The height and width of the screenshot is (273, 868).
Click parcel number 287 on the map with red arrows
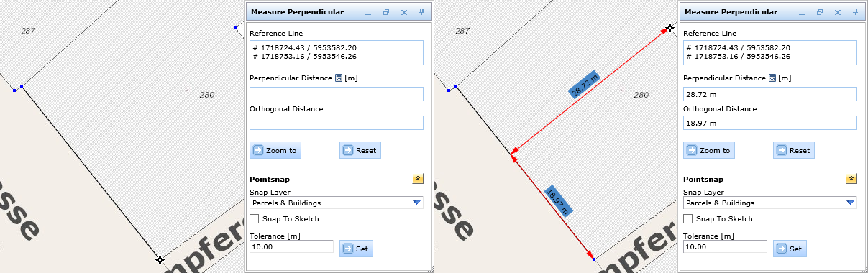pos(463,31)
